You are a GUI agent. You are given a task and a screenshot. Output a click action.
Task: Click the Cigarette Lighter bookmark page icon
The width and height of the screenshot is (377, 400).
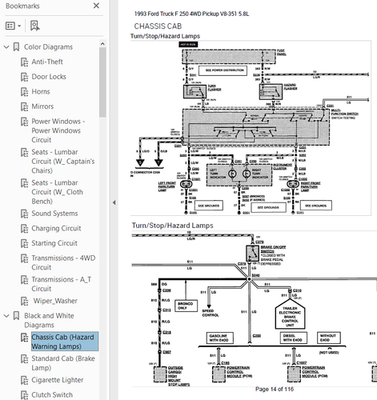click(24, 380)
